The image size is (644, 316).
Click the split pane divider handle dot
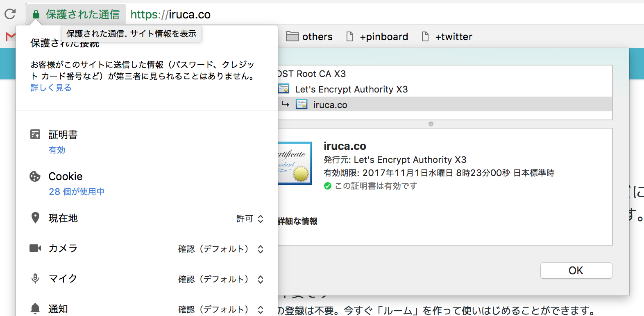pos(431,124)
